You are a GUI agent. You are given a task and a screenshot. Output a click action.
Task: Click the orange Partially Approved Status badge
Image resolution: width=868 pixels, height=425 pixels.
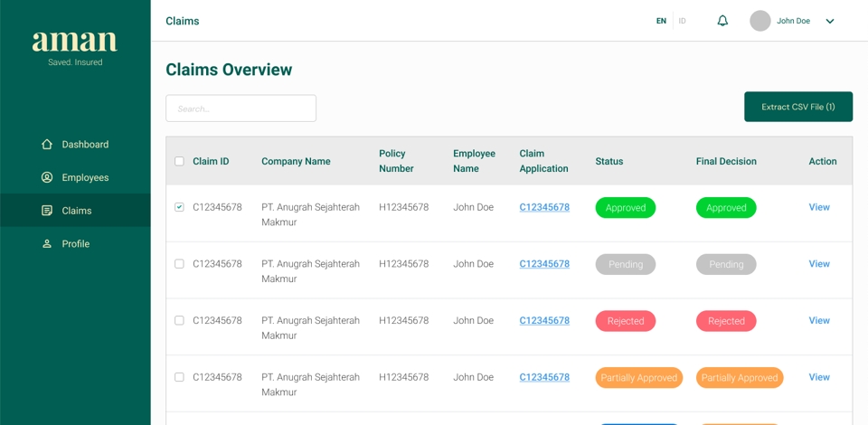coord(639,377)
